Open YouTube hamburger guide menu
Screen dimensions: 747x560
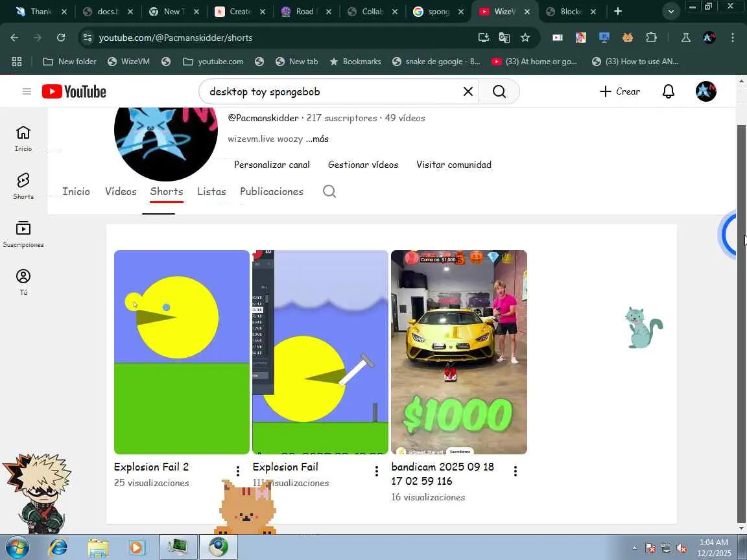(27, 91)
